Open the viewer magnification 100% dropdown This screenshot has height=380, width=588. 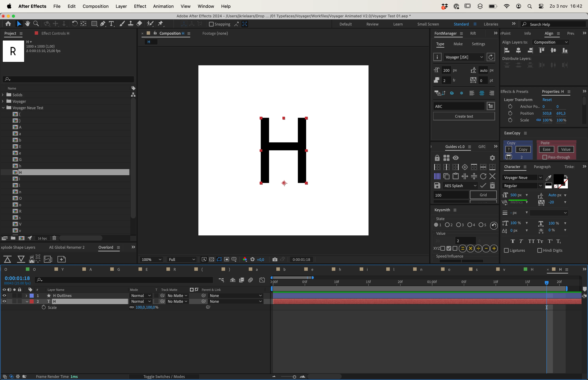(151, 260)
